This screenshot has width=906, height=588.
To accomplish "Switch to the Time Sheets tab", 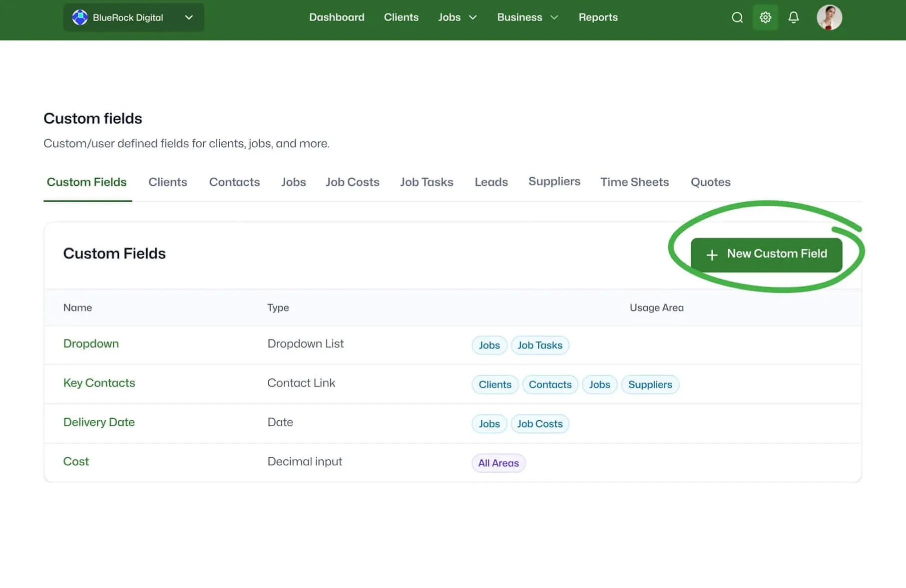I will (634, 182).
